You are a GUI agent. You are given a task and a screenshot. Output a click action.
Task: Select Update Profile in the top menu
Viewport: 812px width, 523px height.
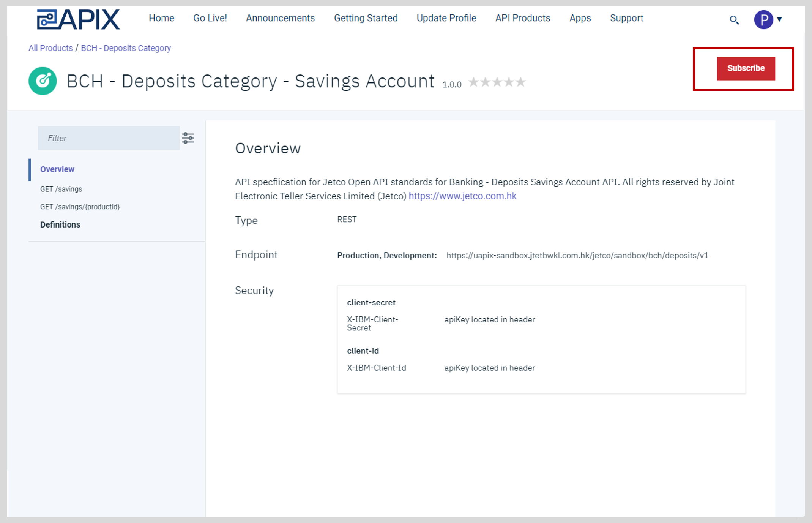446,18
